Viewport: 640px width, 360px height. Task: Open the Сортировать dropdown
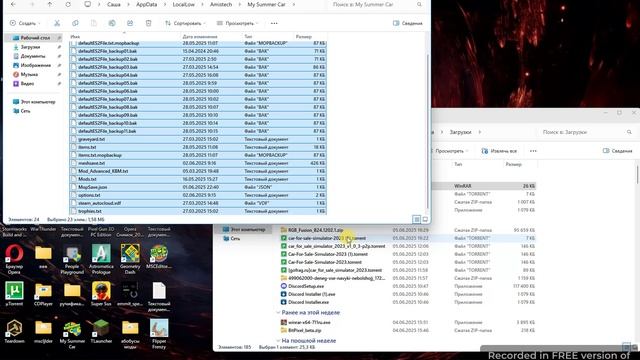(x=185, y=23)
